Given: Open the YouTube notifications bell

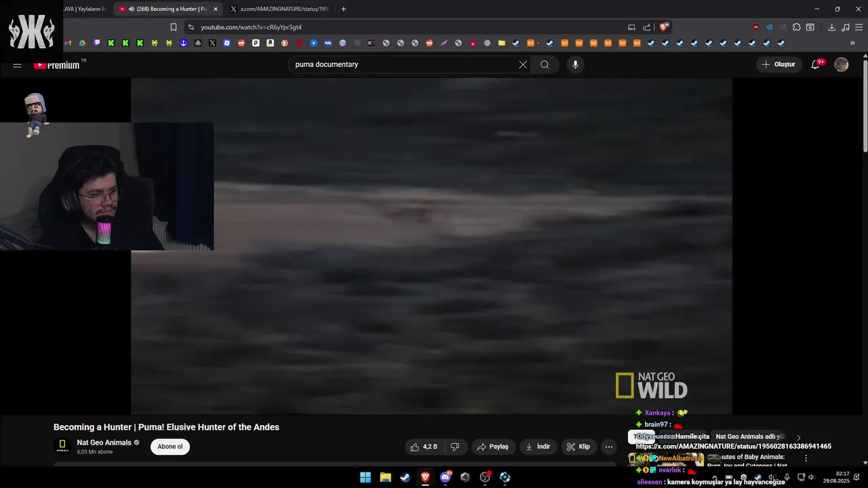Looking at the screenshot, I should pos(816,64).
